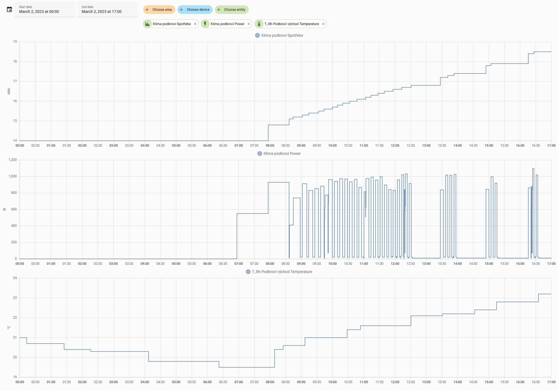Click the plus icon on Choose area
The image size is (559, 392).
(147, 9)
